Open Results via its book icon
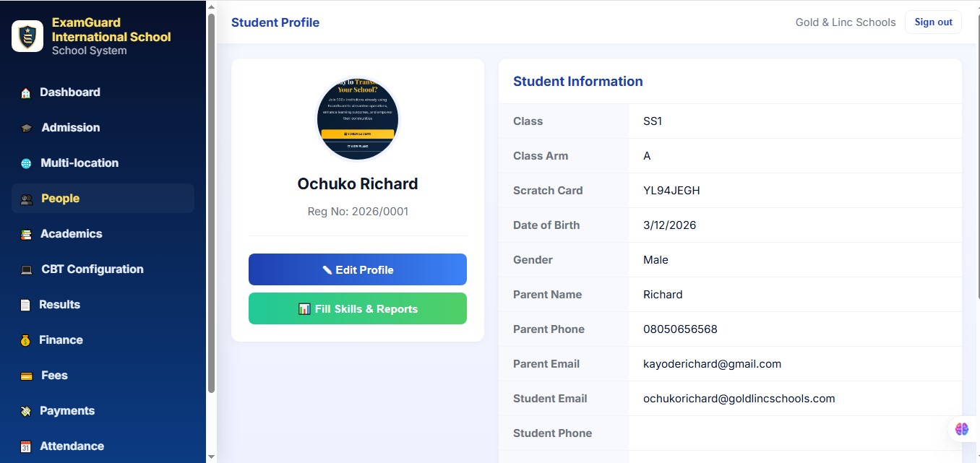The width and height of the screenshot is (980, 463). point(25,304)
